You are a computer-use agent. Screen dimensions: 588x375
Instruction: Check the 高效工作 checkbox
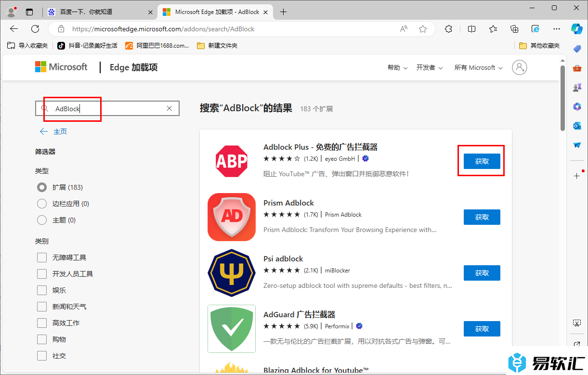(x=42, y=323)
